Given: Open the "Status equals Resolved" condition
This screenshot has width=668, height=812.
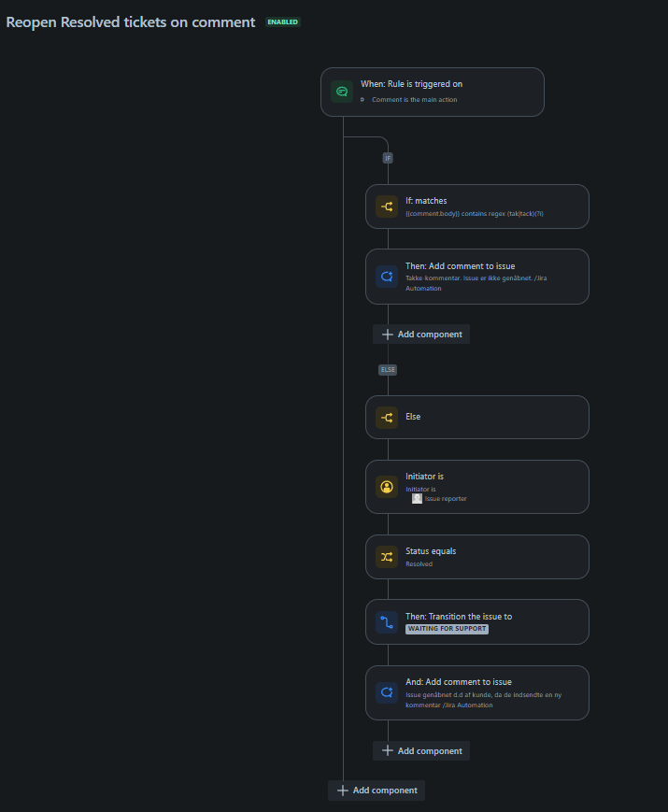Looking at the screenshot, I should pyautogui.click(x=476, y=557).
